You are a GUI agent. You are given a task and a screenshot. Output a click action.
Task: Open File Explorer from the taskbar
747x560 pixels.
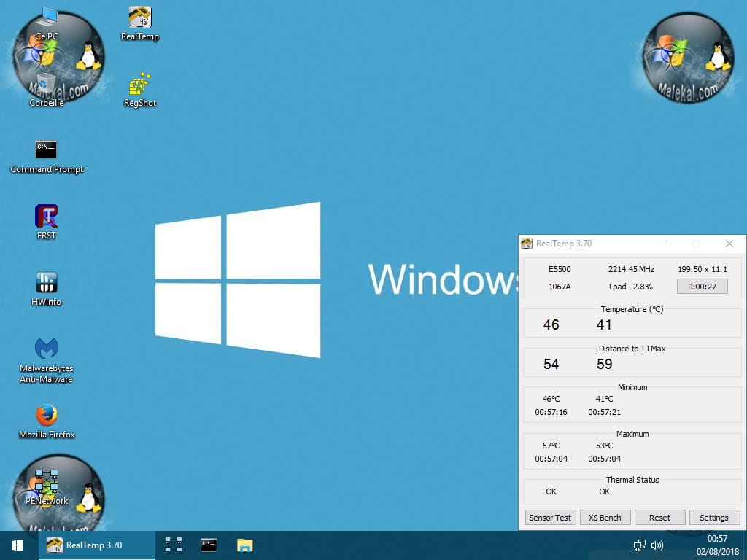tap(245, 545)
